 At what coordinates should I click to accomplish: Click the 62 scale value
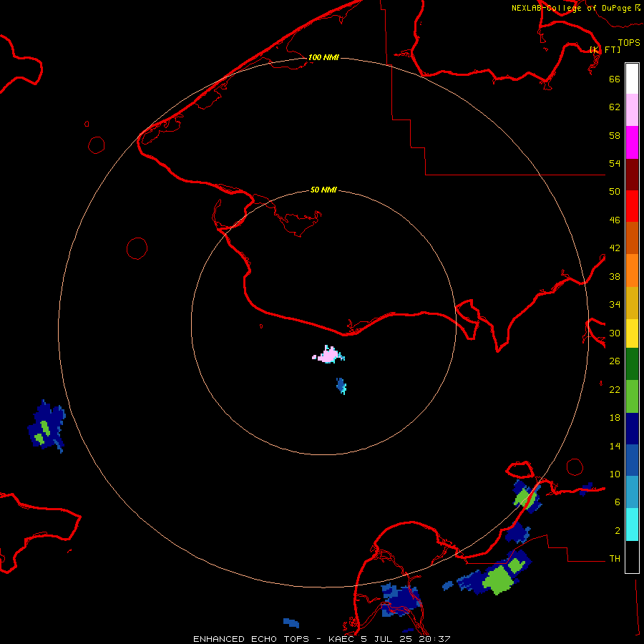pos(615,107)
